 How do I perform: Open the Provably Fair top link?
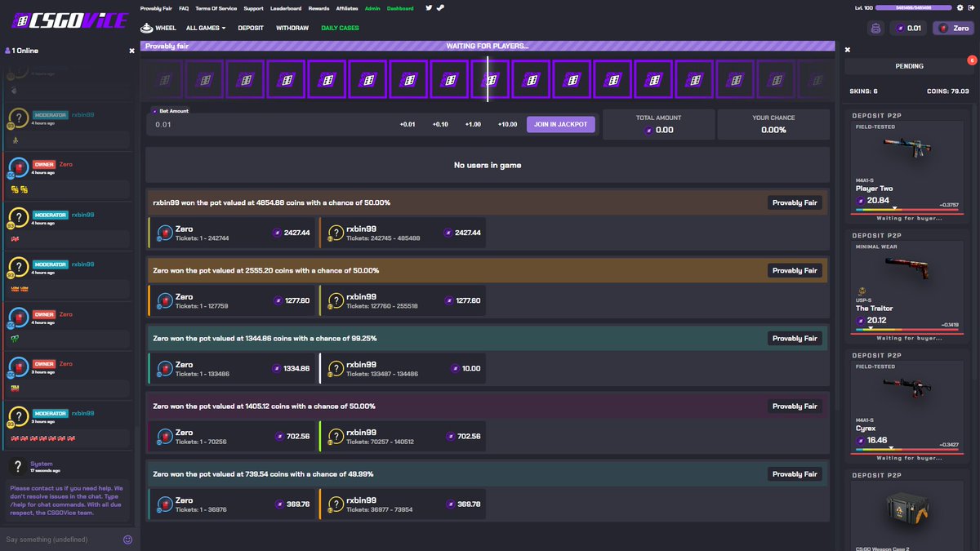point(156,8)
